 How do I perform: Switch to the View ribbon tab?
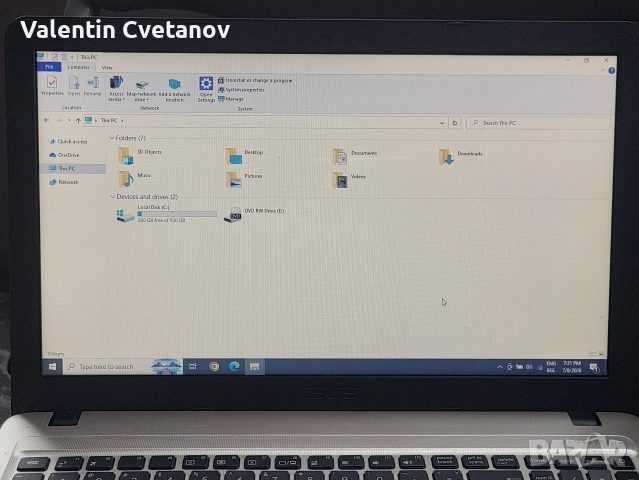pos(107,68)
